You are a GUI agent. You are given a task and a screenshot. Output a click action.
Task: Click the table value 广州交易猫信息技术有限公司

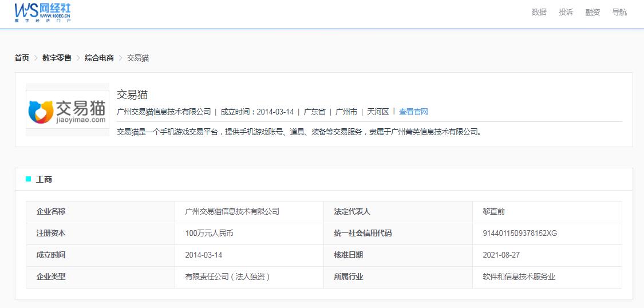(232, 212)
